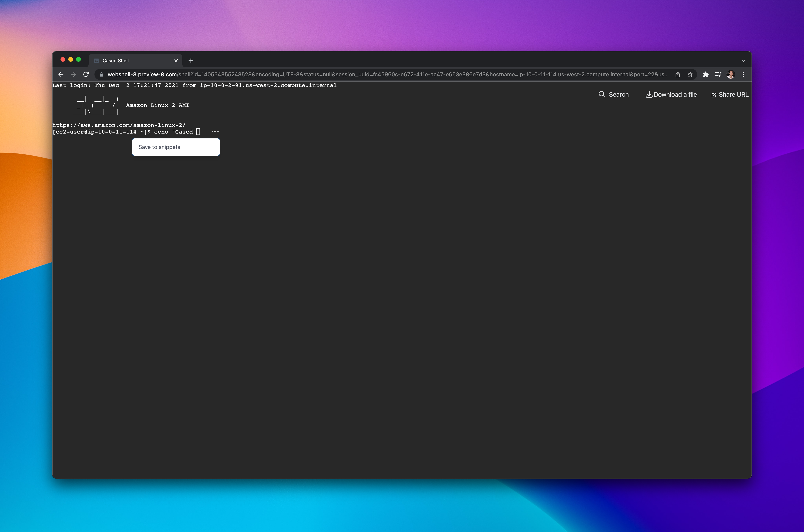This screenshot has height=532, width=804.
Task: Close the Cased Shell tab
Action: [x=176, y=61]
